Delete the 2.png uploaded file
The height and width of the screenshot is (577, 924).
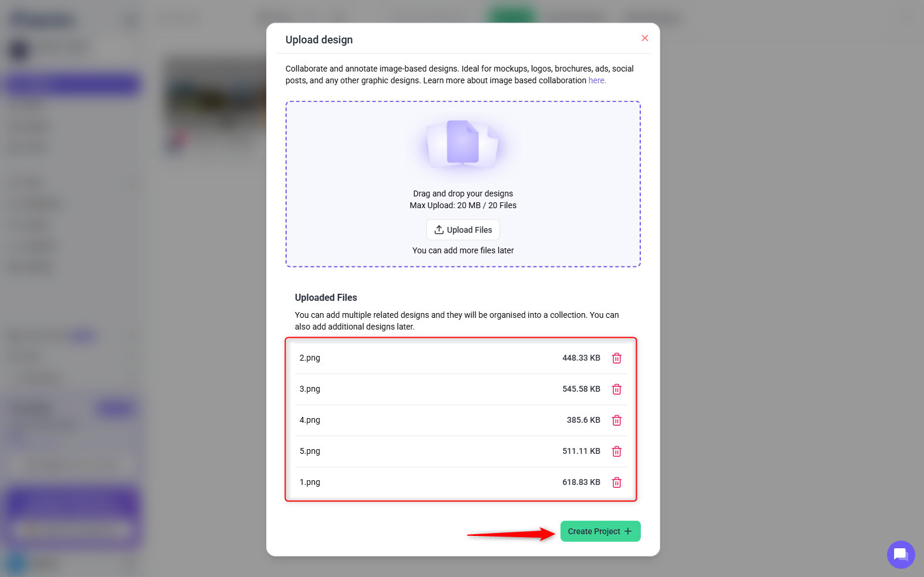coord(616,358)
